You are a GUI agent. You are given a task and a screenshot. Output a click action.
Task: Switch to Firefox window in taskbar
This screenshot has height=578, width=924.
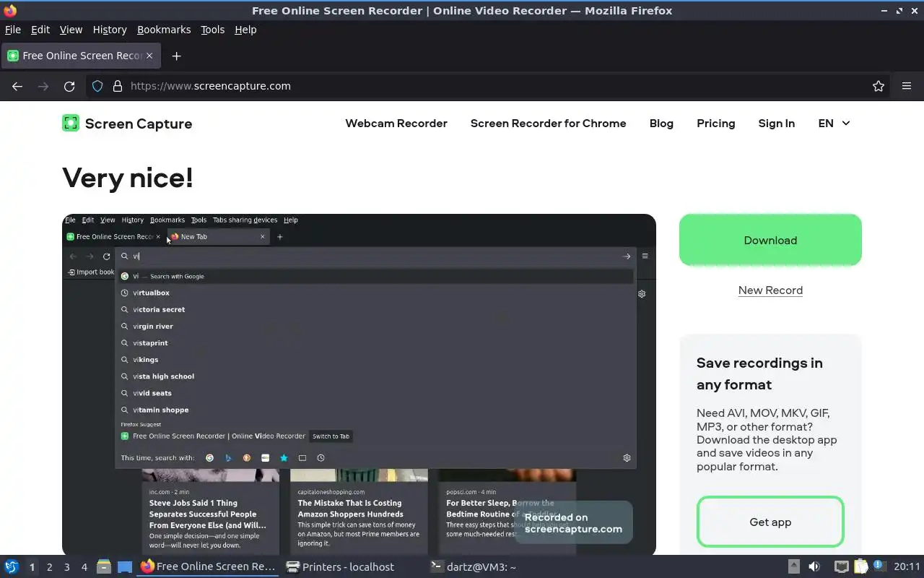(x=208, y=567)
